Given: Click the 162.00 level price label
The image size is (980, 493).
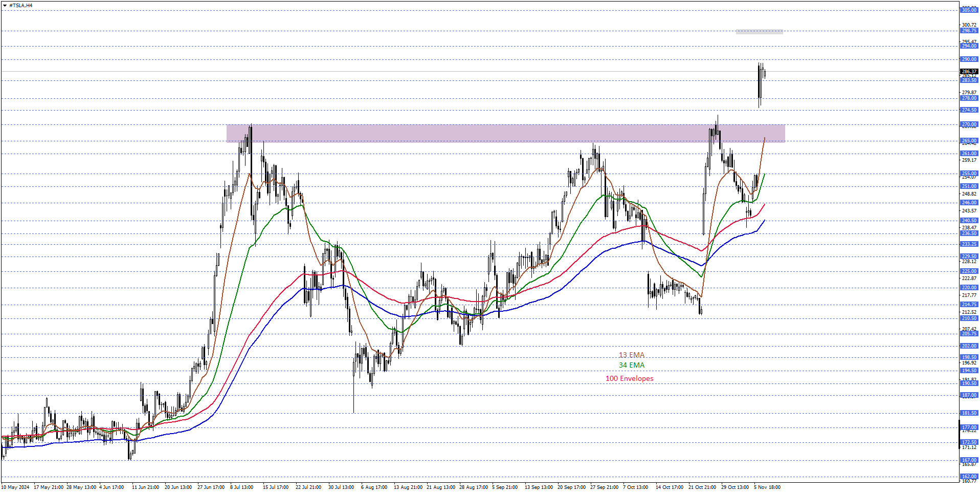Looking at the screenshot, I should pyautogui.click(x=969, y=477).
